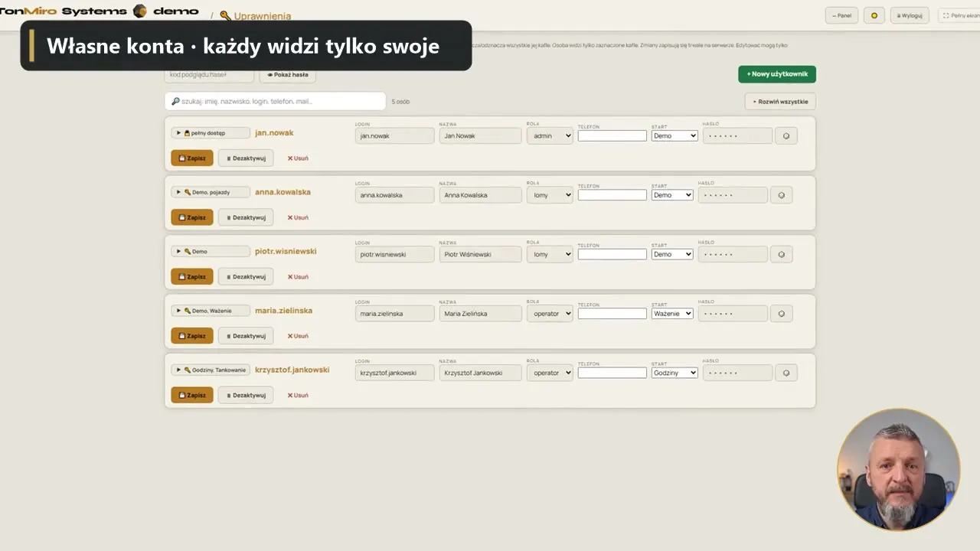Deactivate the maria.zielinska account
The image size is (980, 551).
point(246,336)
